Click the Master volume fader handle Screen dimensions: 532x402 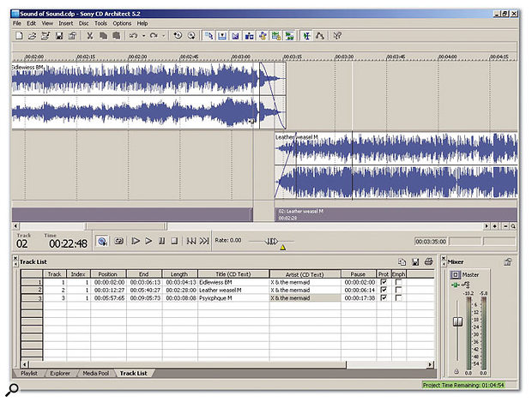[x=457, y=321]
